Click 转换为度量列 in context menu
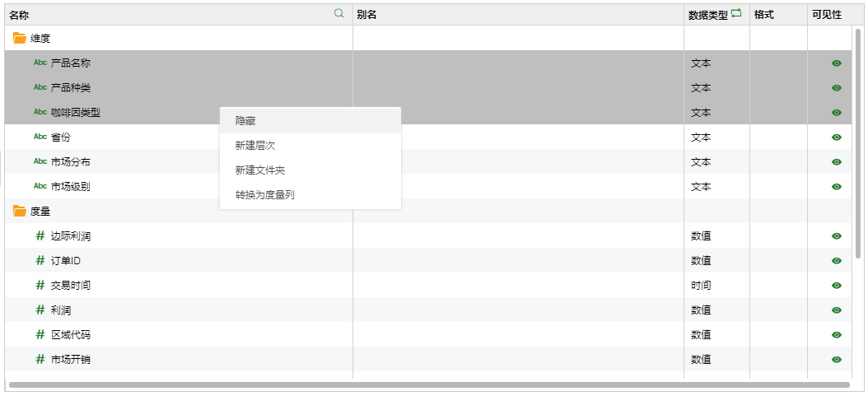 tap(265, 195)
